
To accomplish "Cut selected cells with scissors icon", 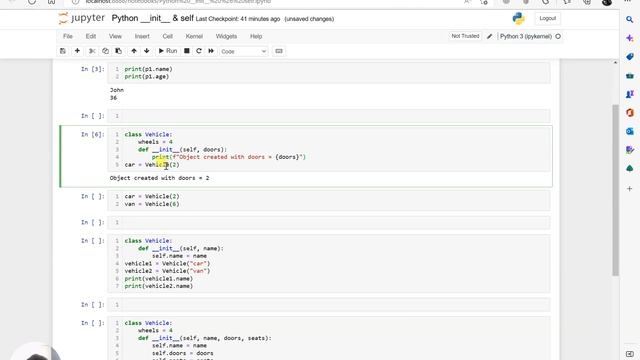I will coord(92,51).
